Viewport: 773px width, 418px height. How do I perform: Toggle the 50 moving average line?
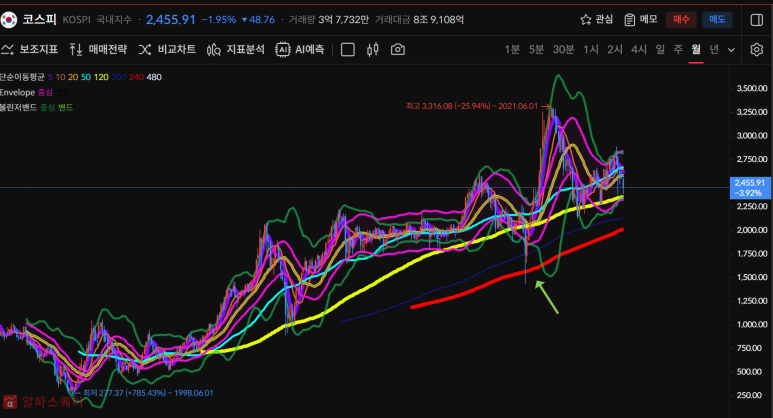(x=86, y=77)
